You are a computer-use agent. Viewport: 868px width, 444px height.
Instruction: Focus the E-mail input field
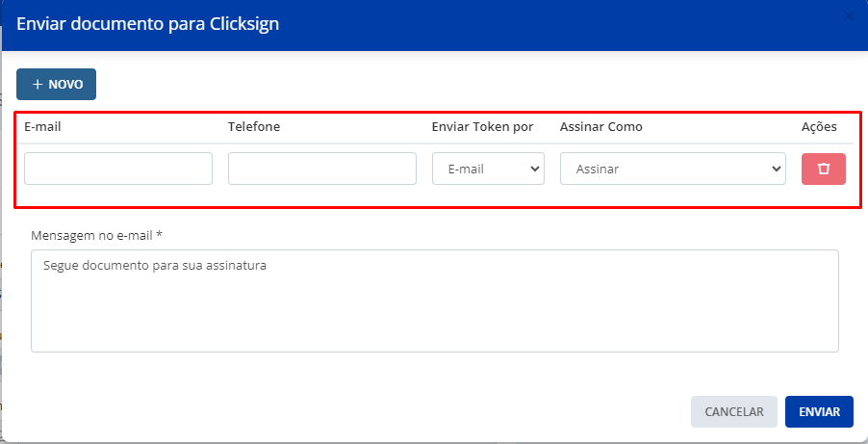[118, 169]
